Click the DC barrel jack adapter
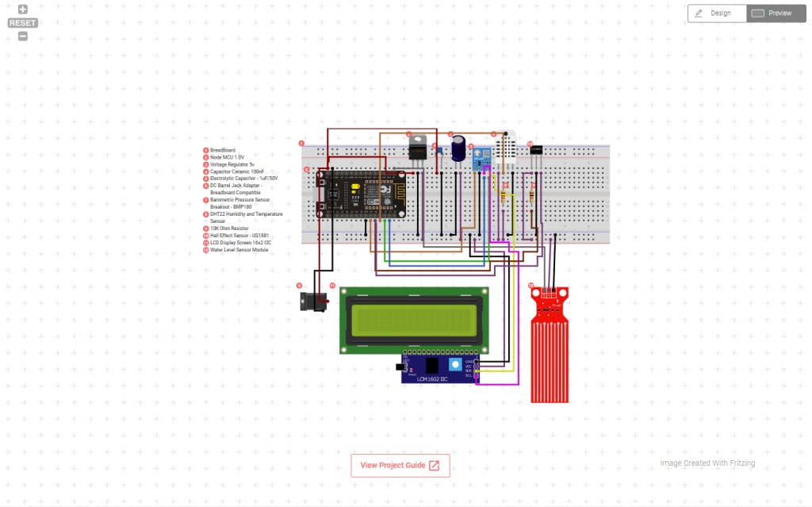 pyautogui.click(x=313, y=300)
